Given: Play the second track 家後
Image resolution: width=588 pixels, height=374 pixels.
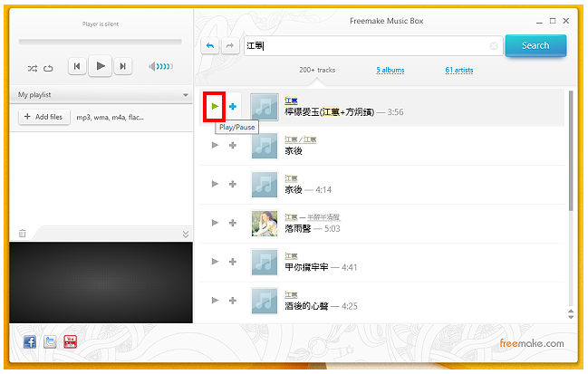Looking at the screenshot, I should click(x=215, y=145).
